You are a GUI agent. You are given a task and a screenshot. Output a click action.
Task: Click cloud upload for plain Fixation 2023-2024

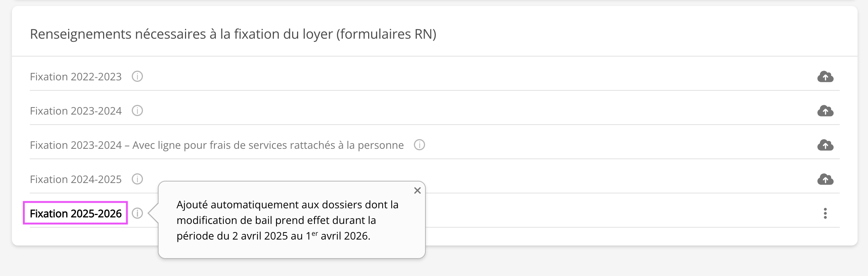825,111
